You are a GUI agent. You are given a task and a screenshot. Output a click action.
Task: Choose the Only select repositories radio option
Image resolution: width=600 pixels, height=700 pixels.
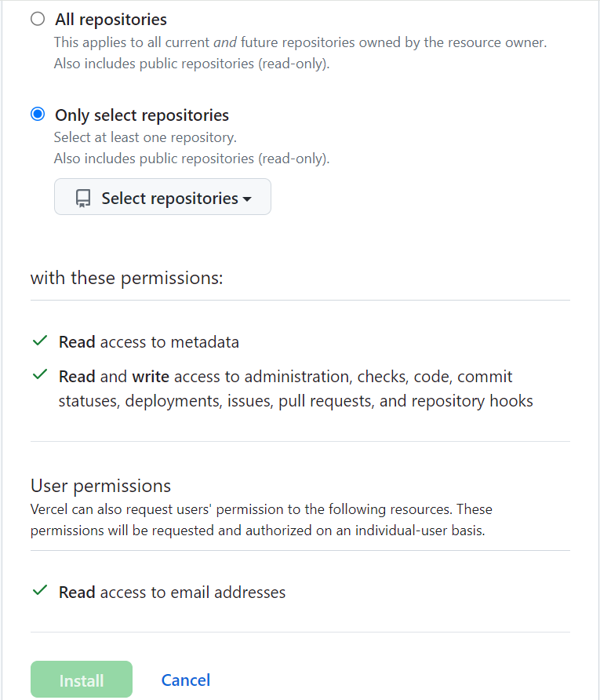(x=38, y=115)
